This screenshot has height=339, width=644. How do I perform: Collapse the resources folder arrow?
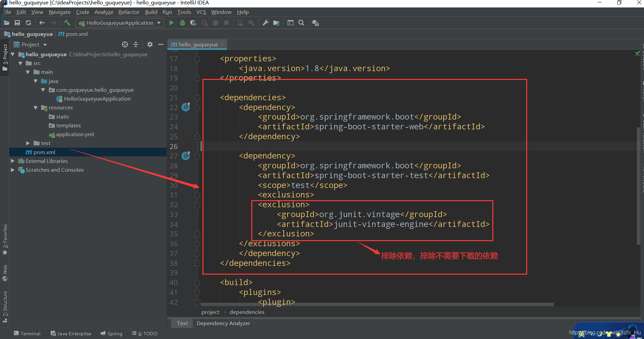point(36,108)
